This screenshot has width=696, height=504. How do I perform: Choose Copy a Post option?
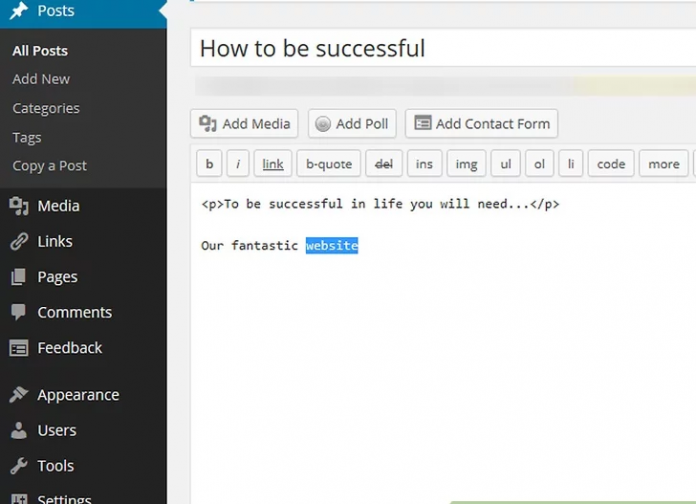pos(50,166)
